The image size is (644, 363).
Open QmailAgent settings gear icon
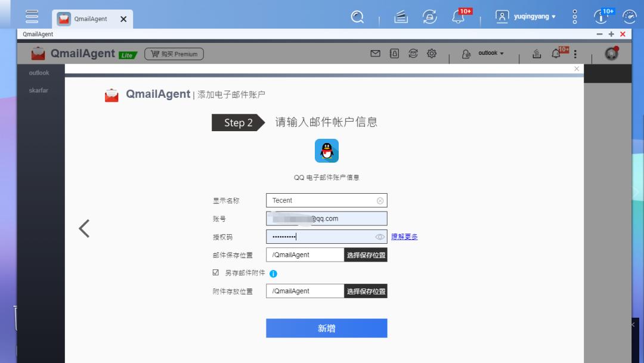tap(432, 53)
